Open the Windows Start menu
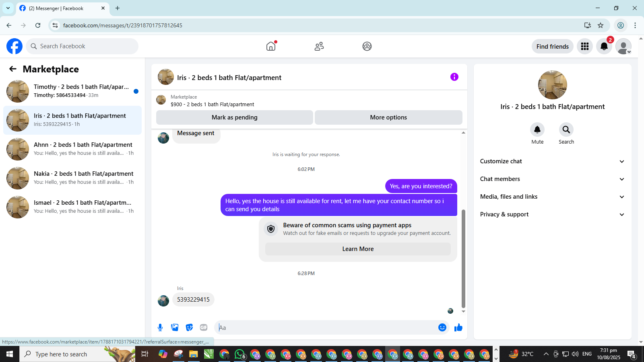Image resolution: width=644 pixels, height=362 pixels. (10, 354)
